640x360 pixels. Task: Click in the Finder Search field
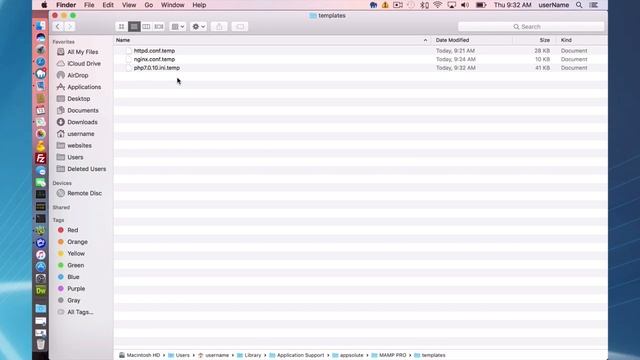pyautogui.click(x=531, y=27)
